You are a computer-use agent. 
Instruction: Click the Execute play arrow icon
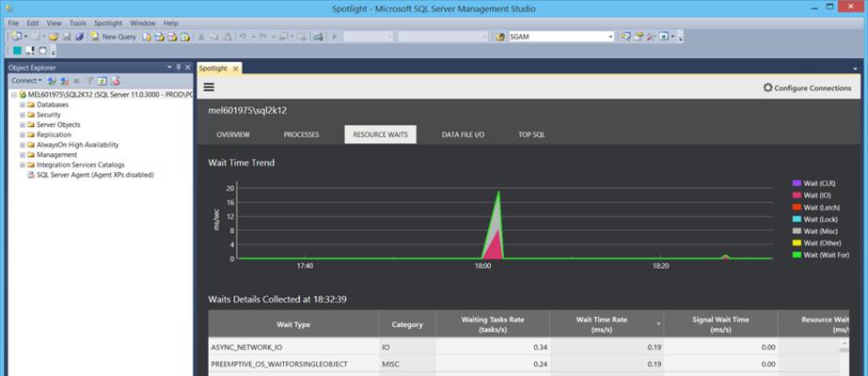coord(334,37)
